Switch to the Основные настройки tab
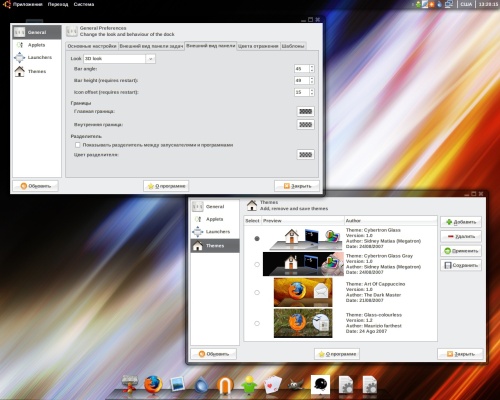The height and width of the screenshot is (400, 500). [x=92, y=46]
